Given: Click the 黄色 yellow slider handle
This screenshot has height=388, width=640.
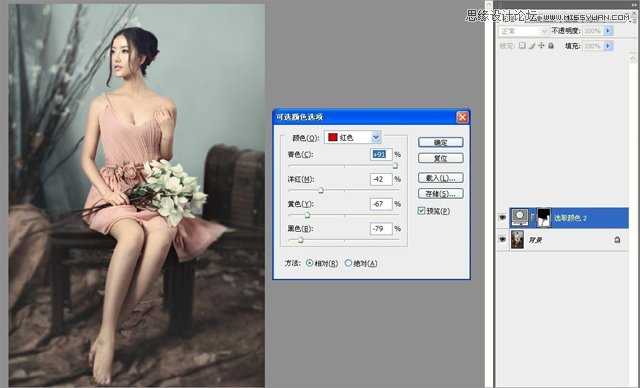Looking at the screenshot, I should click(307, 215).
